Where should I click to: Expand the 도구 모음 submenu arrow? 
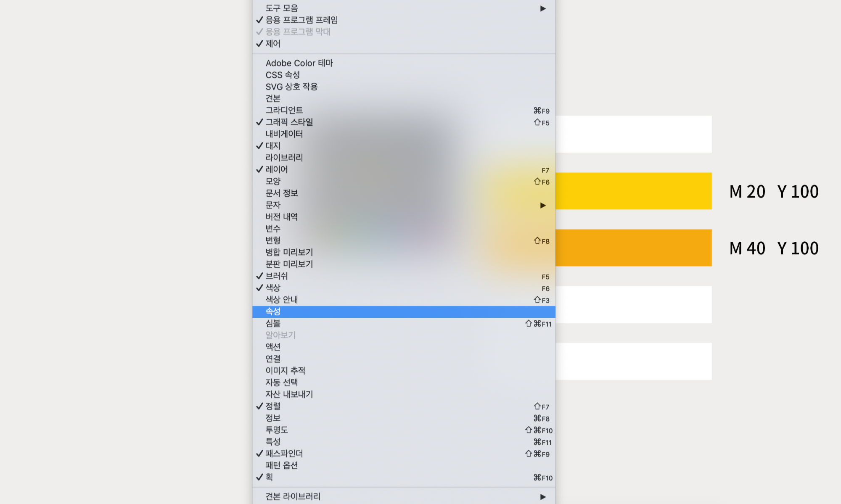(x=543, y=8)
